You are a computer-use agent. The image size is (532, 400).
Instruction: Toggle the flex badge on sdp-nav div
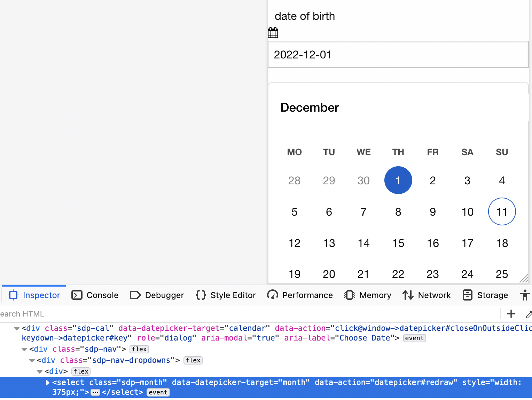tap(139, 349)
